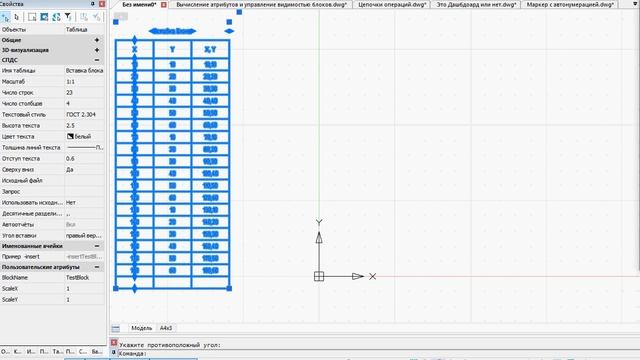Click the select objects tool in Properties toolbar
The height and width of the screenshot is (360, 640).
5,17
